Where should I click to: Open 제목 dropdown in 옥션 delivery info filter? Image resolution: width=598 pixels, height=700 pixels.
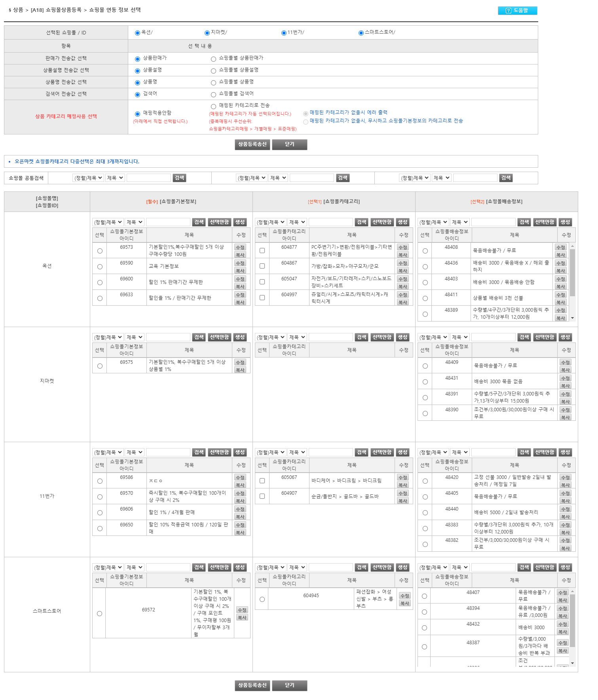pyautogui.click(x=460, y=222)
